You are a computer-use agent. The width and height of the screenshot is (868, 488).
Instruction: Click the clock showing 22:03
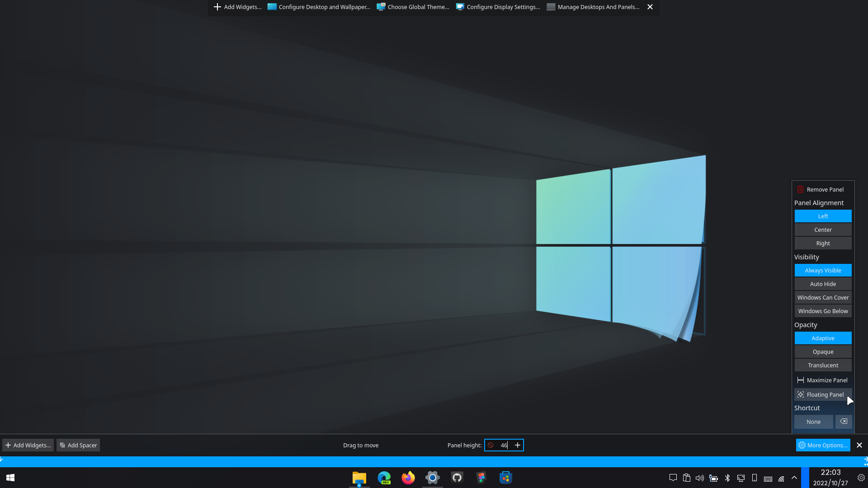[x=831, y=473]
